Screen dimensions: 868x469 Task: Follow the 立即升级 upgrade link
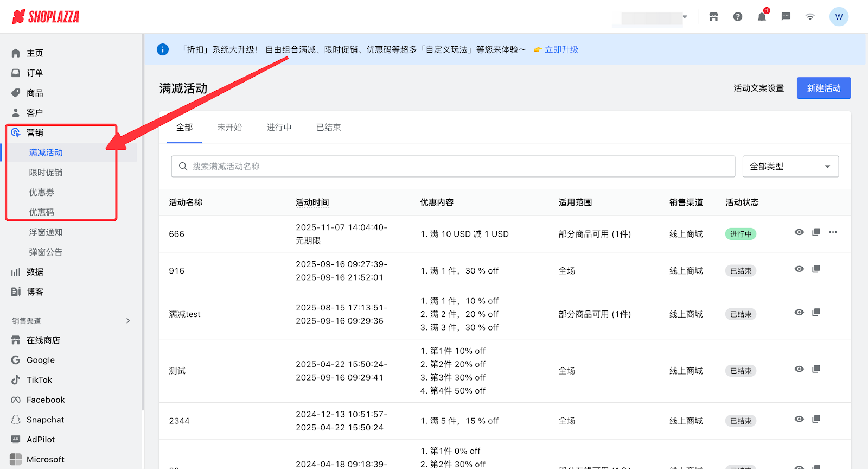pyautogui.click(x=561, y=49)
